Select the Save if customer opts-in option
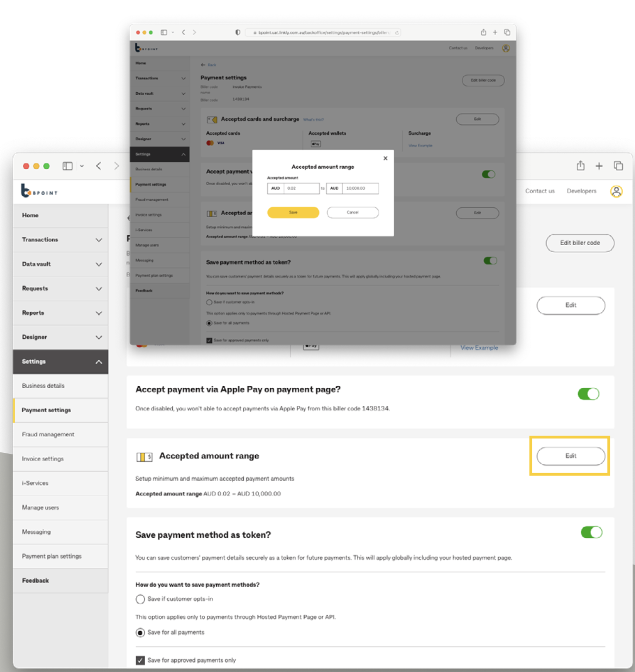 point(139,599)
